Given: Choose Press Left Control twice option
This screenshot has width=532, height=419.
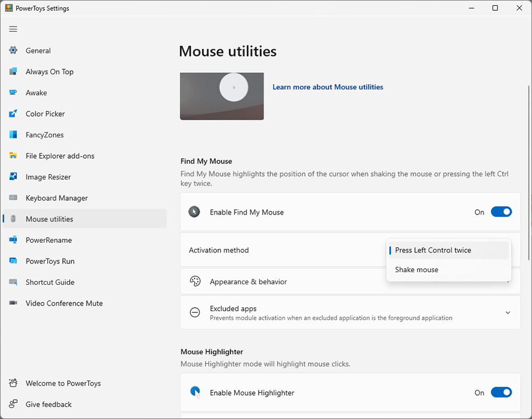Looking at the screenshot, I should click(x=433, y=250).
